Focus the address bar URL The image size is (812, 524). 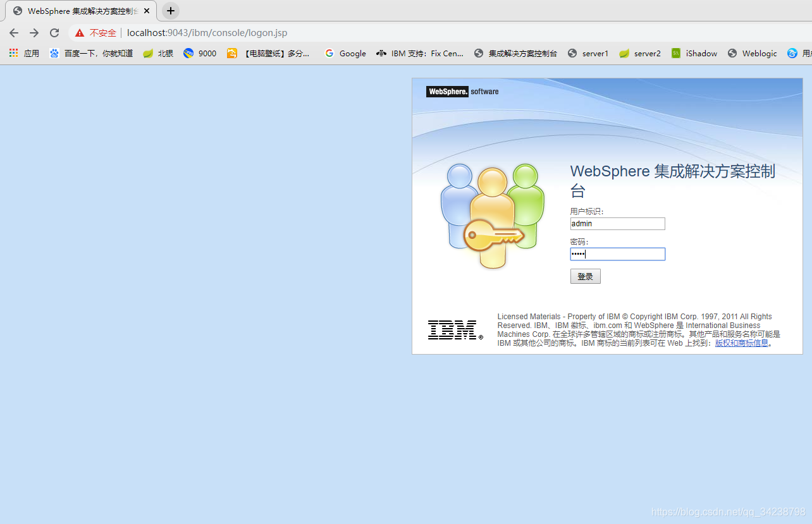tap(207, 33)
